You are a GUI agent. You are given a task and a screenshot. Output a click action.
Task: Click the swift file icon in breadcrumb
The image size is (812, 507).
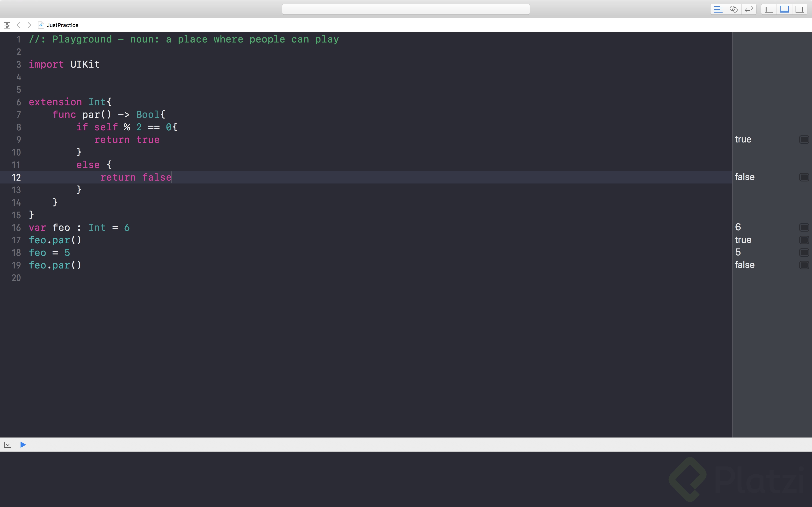coord(41,25)
